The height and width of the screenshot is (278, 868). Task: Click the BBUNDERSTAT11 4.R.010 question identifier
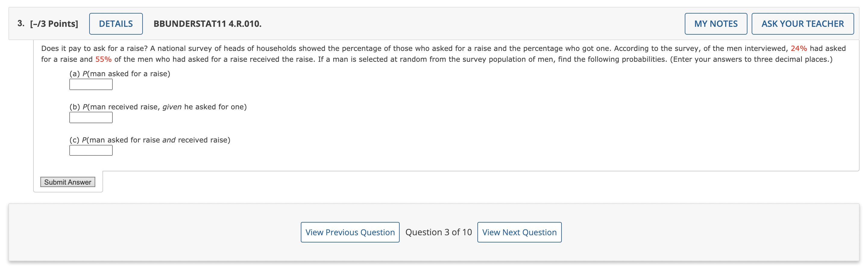click(x=207, y=23)
